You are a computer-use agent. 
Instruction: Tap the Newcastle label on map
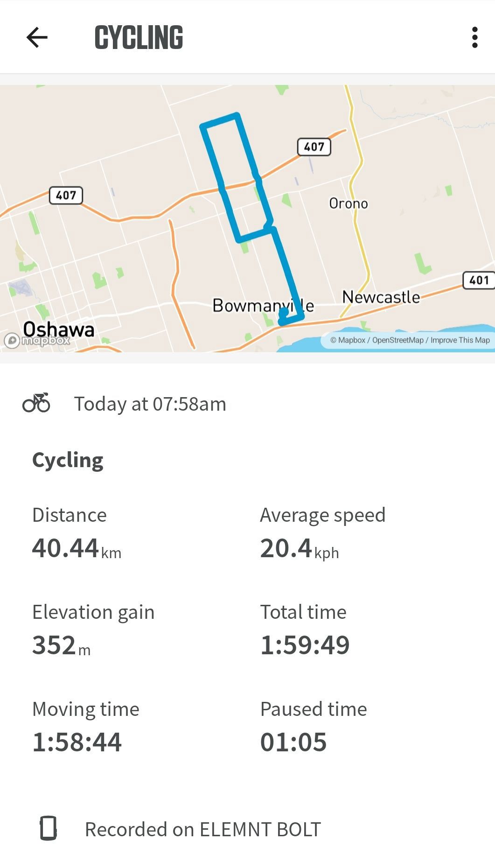(381, 297)
